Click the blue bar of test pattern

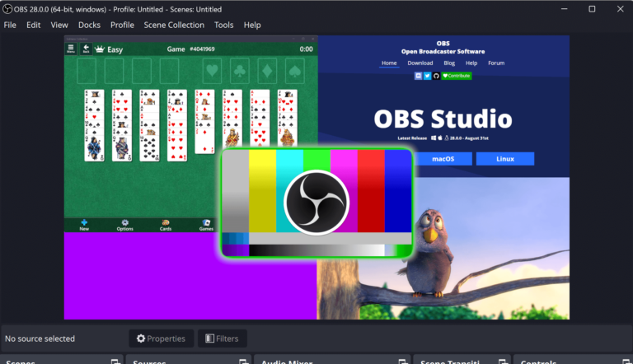pyautogui.click(x=398, y=189)
